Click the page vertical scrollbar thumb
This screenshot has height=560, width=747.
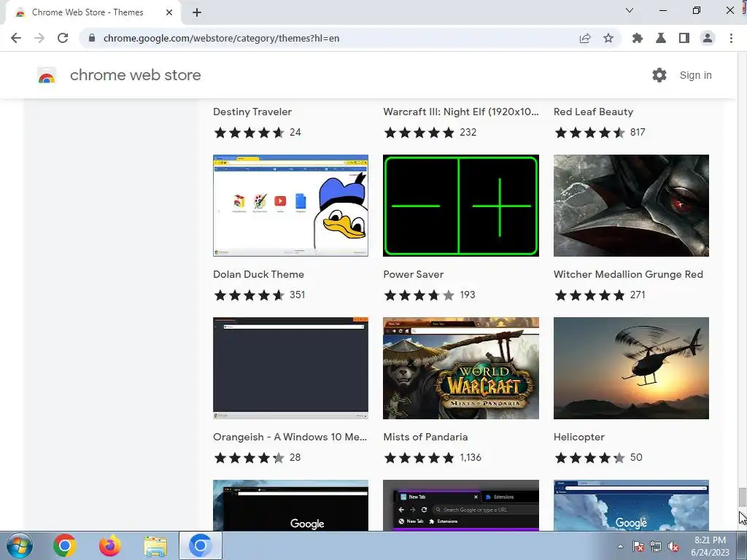coord(742,497)
